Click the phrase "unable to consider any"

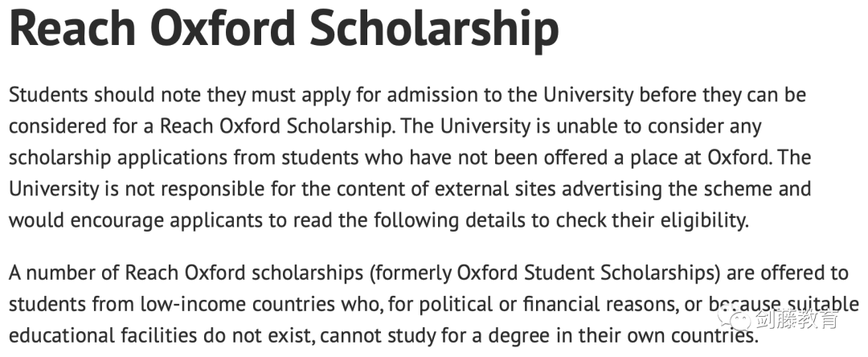coord(659,127)
